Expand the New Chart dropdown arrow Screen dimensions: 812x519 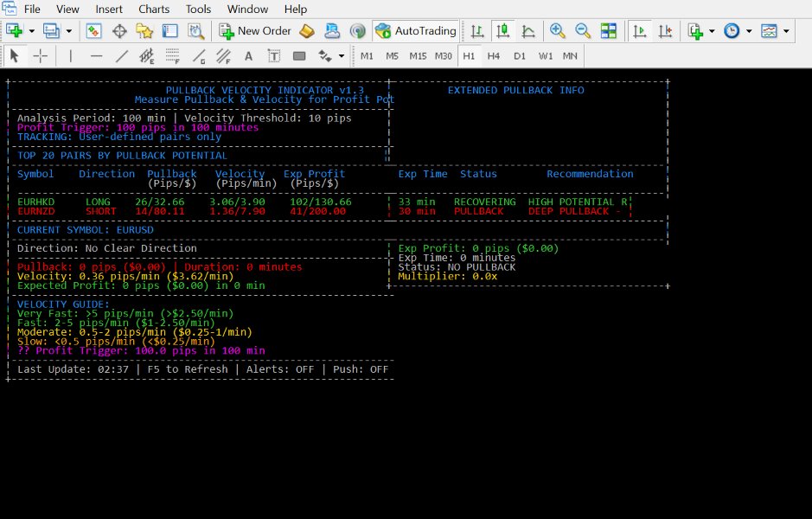[32, 31]
